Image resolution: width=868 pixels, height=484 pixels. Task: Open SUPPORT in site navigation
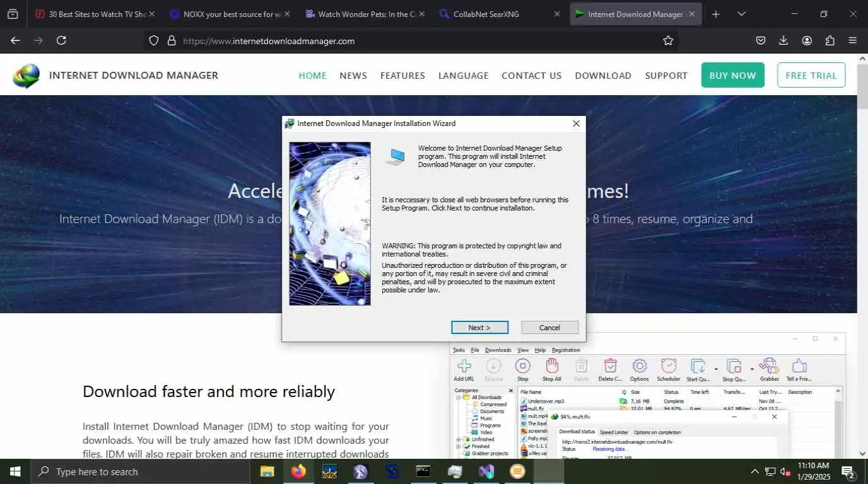[666, 76]
